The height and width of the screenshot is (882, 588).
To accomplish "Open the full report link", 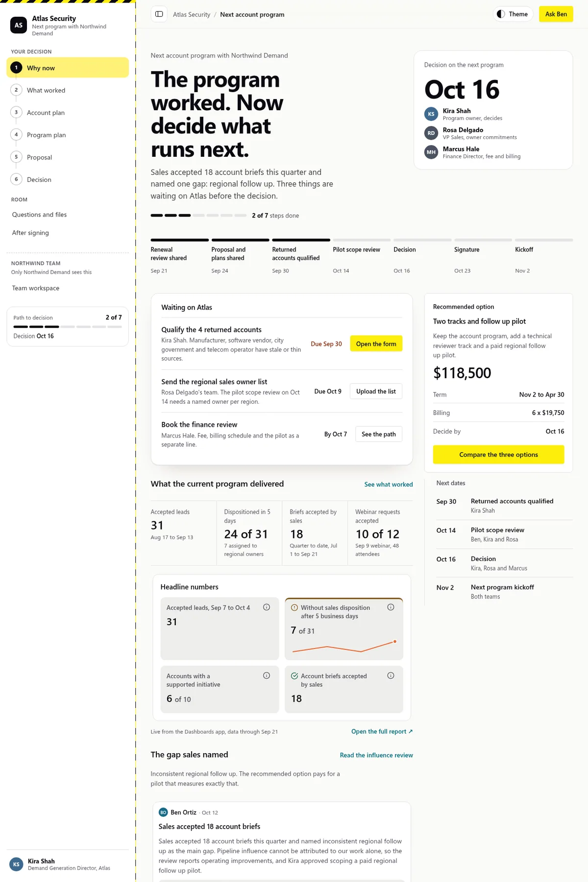I will (x=382, y=732).
